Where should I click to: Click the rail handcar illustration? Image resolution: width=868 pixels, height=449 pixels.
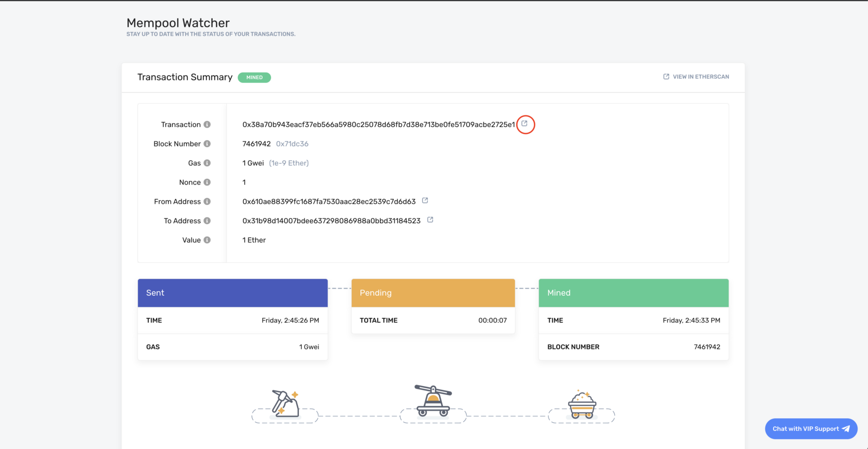pyautogui.click(x=433, y=401)
